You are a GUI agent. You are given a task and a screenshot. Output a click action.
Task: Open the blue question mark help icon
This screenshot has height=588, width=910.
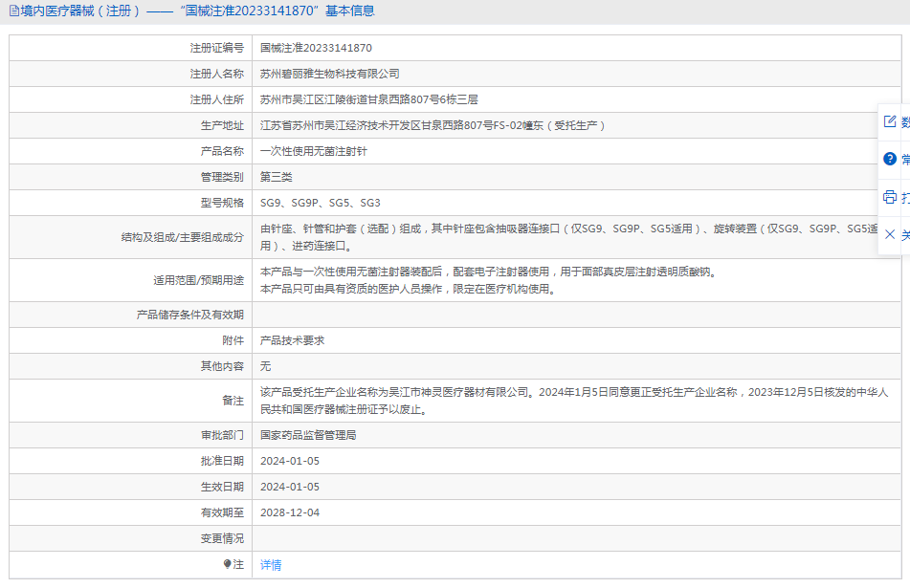[x=890, y=159]
